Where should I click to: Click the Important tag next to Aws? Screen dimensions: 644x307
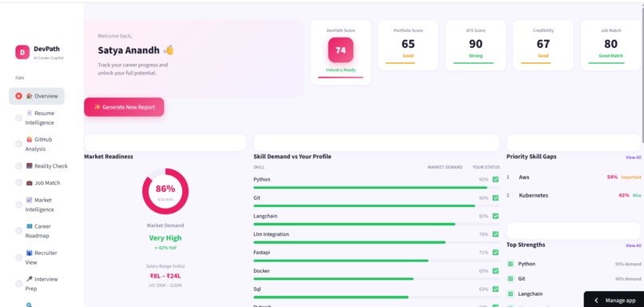point(630,177)
